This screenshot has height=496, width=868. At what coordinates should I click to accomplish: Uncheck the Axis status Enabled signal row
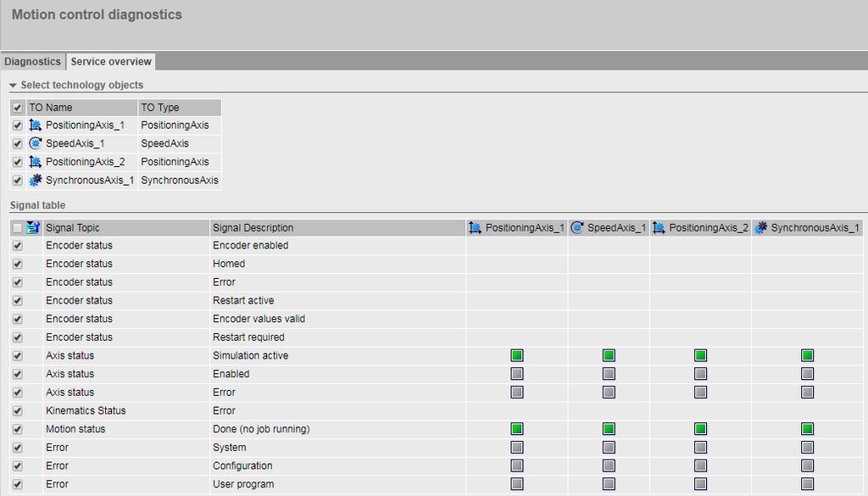[x=17, y=374]
